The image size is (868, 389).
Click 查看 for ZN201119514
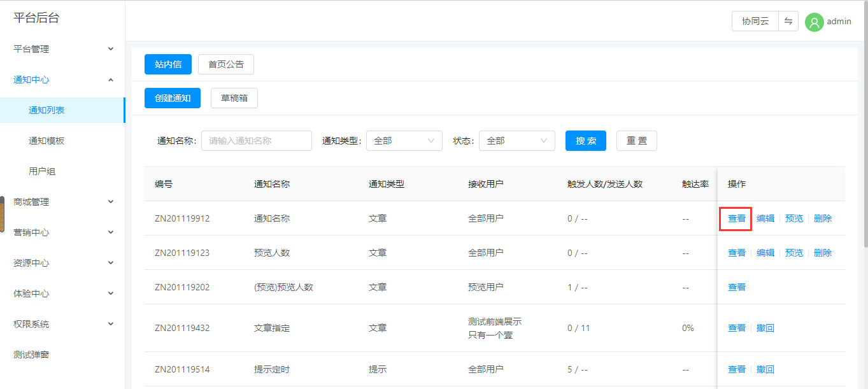pyautogui.click(x=737, y=369)
